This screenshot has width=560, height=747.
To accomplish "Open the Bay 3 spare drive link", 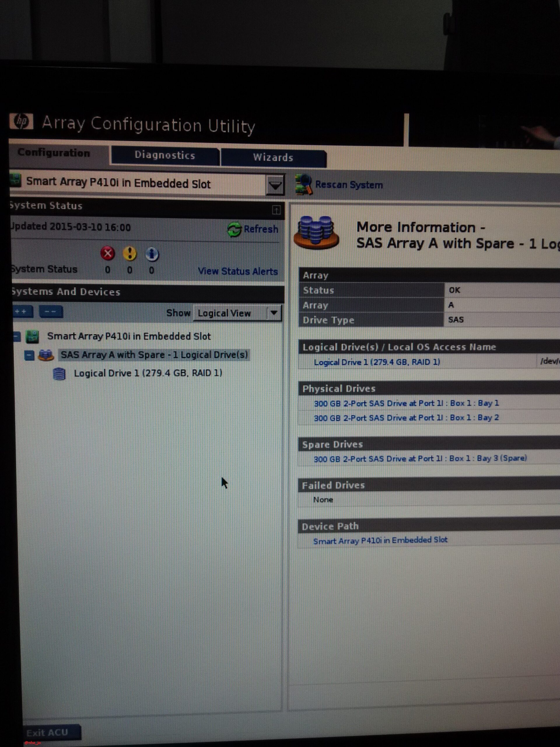I will tap(420, 459).
